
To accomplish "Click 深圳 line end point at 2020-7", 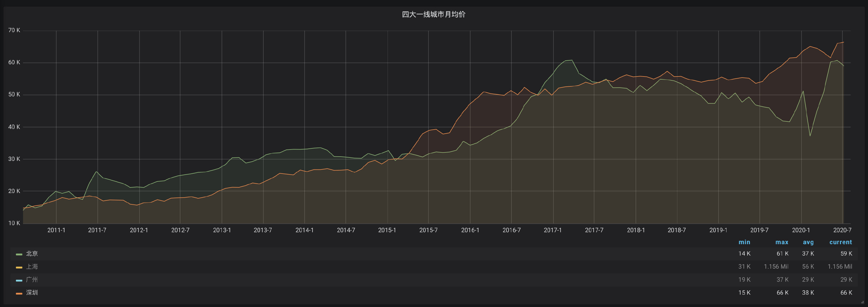I will point(843,42).
